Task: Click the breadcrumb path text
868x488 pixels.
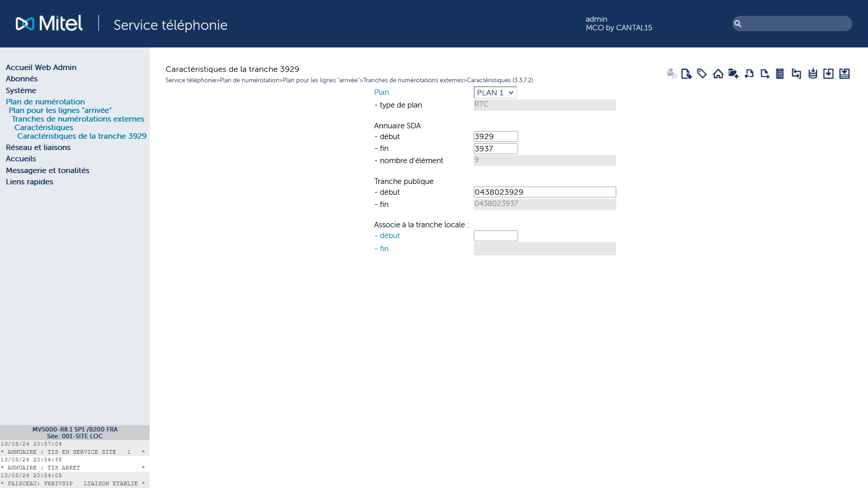Action: pos(349,80)
